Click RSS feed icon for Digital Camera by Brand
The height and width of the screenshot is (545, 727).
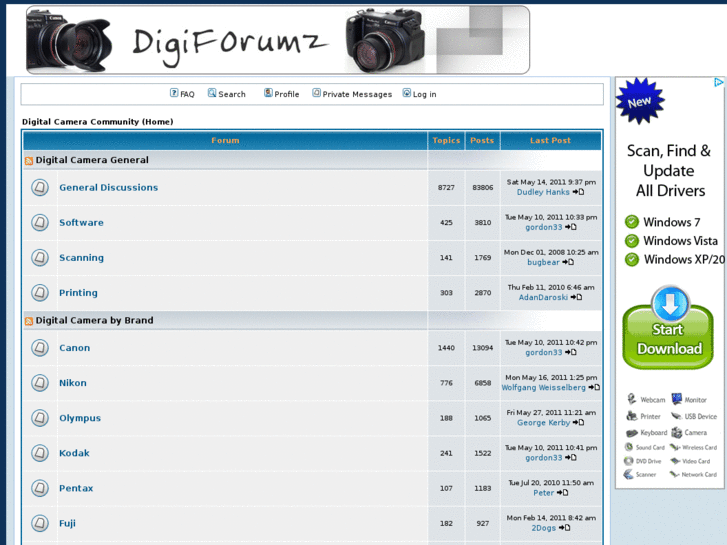tap(29, 321)
